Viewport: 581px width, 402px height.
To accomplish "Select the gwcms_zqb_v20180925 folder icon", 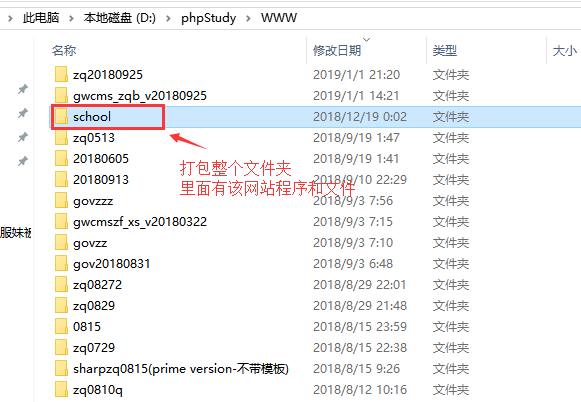I will [61, 96].
